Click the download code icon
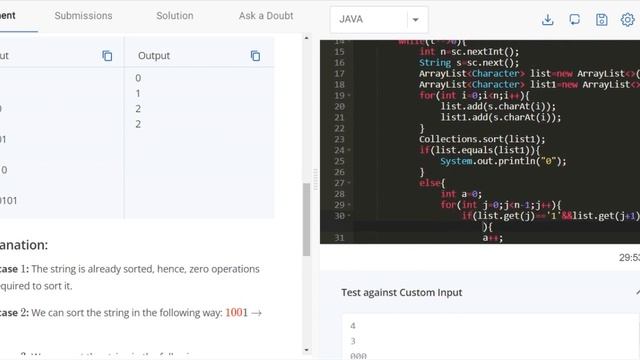640x360 pixels. tap(547, 20)
